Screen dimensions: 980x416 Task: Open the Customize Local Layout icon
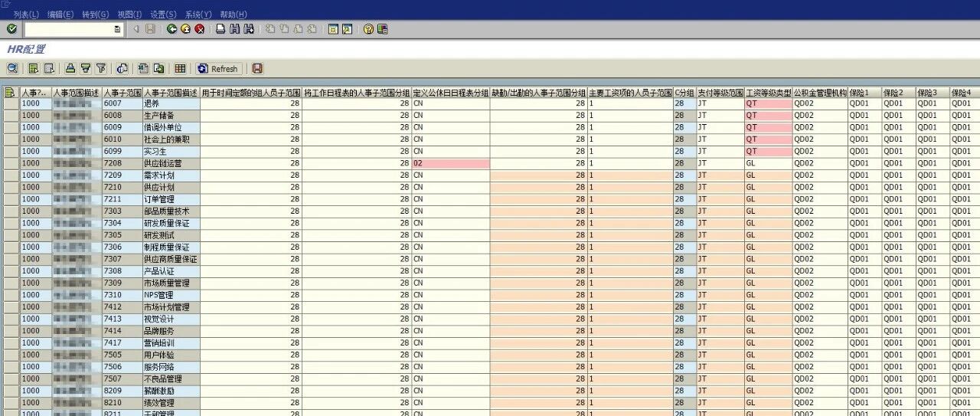pyautogui.click(x=382, y=29)
